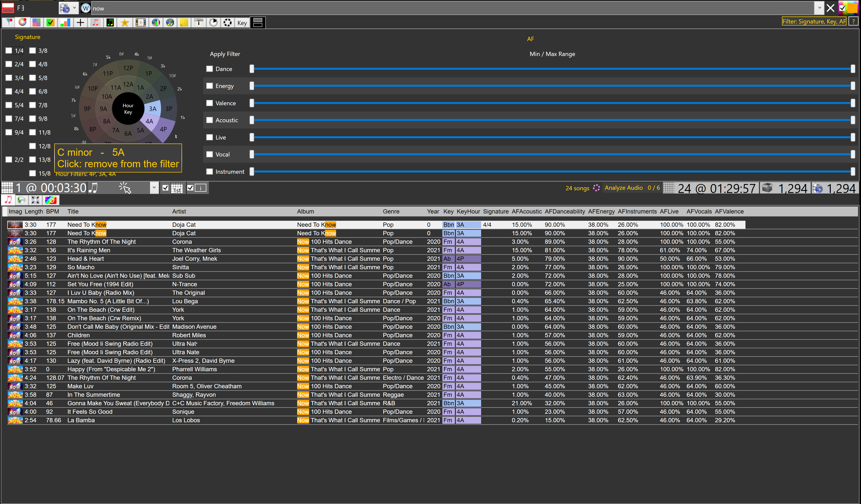The image size is (861, 504).
Task: Expand the click action dropdown
Action: (x=154, y=187)
